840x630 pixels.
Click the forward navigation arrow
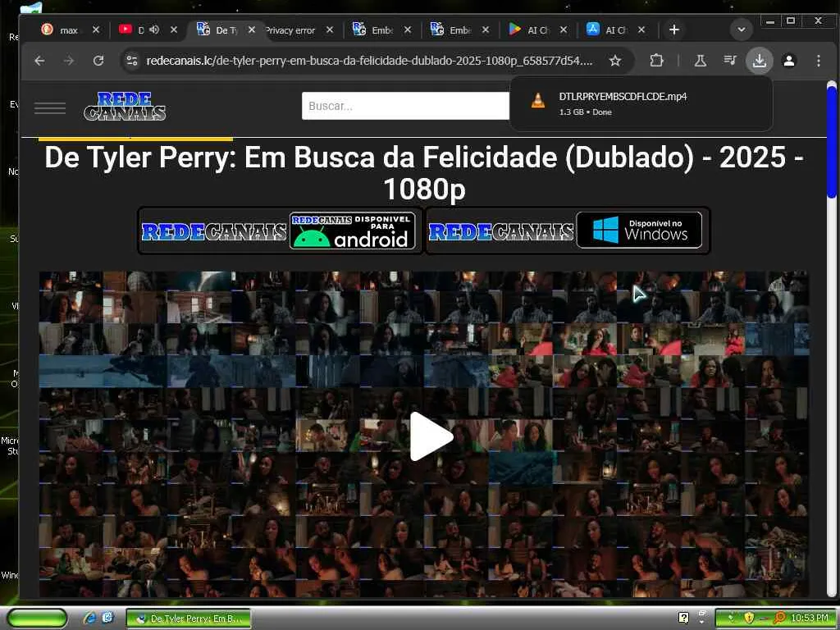69,61
